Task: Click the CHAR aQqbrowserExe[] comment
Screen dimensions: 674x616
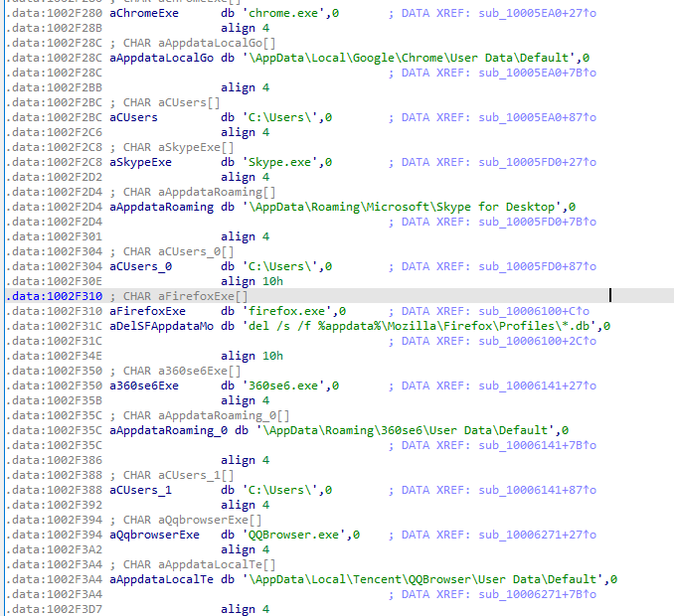Action: (193, 521)
